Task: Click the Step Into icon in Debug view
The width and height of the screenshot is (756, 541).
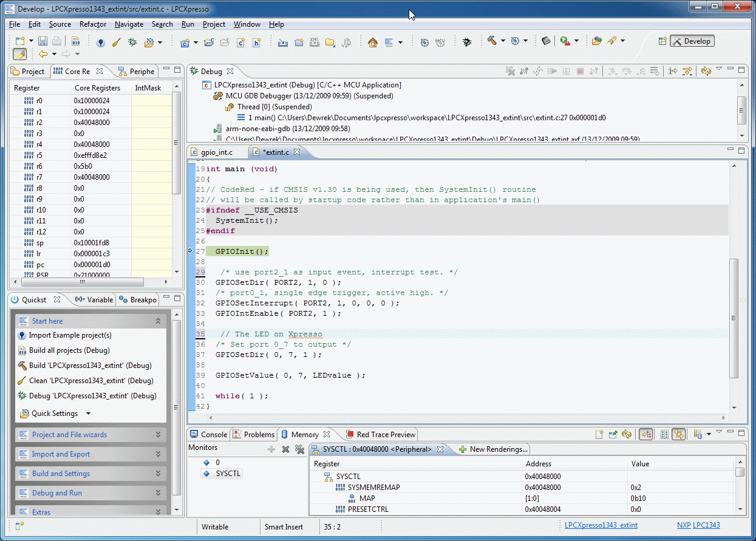Action: point(612,71)
